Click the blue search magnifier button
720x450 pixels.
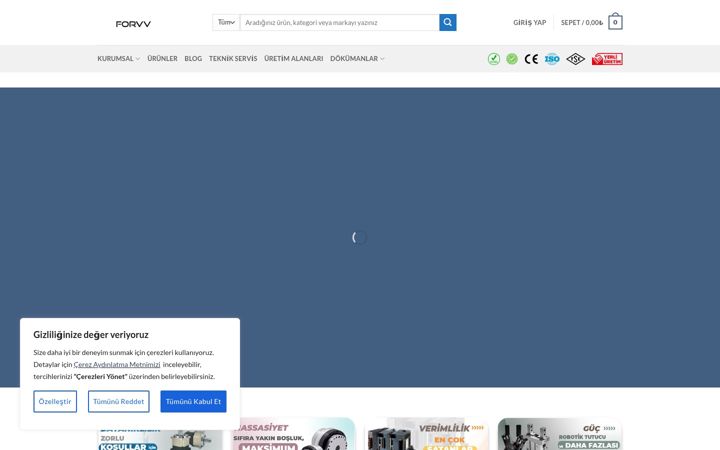[448, 22]
